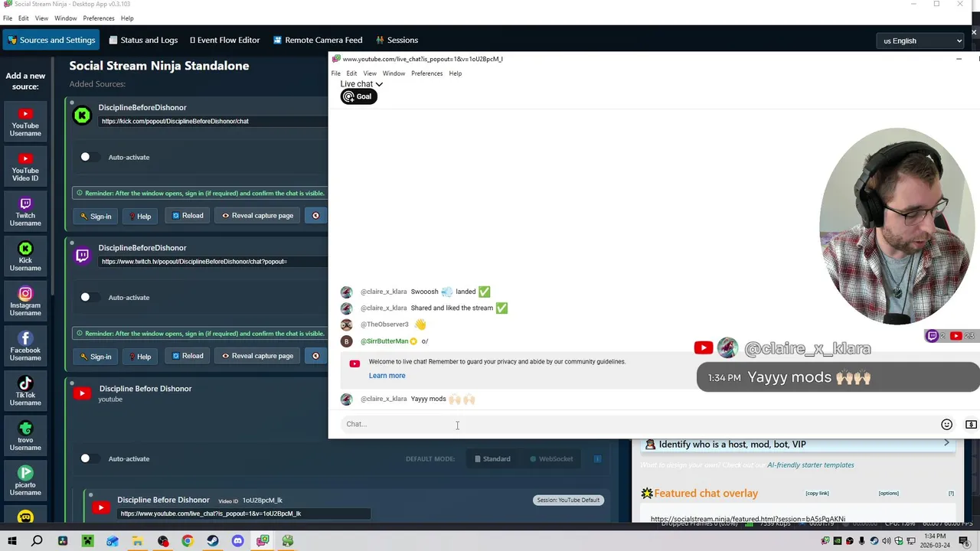Add a YouTube Video ID source
This screenshot has height=551, width=980.
pyautogui.click(x=25, y=168)
